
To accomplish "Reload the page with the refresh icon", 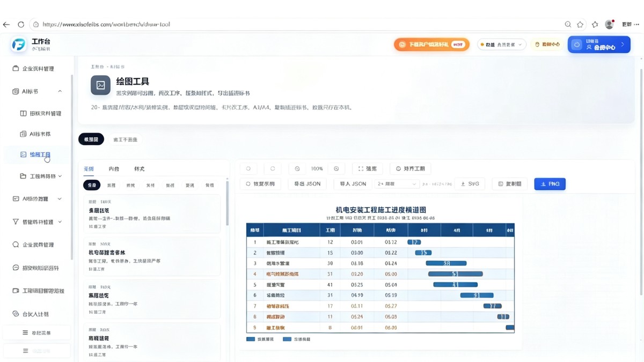I will pos(21,24).
